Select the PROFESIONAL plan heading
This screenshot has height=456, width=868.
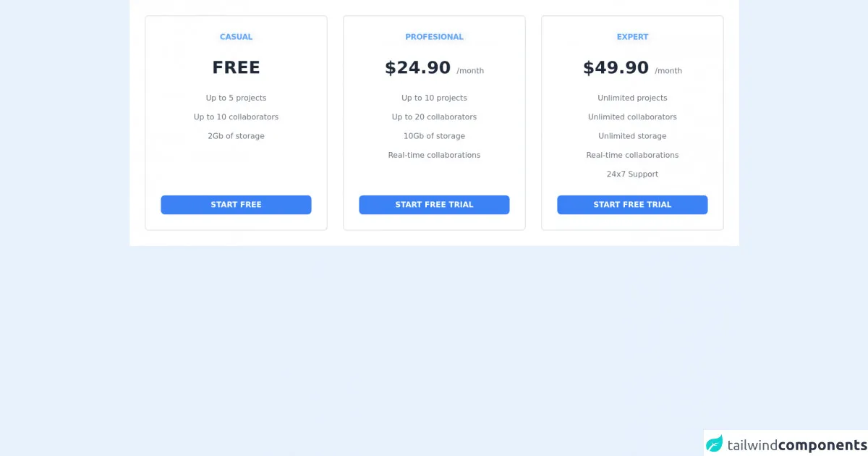pos(434,37)
